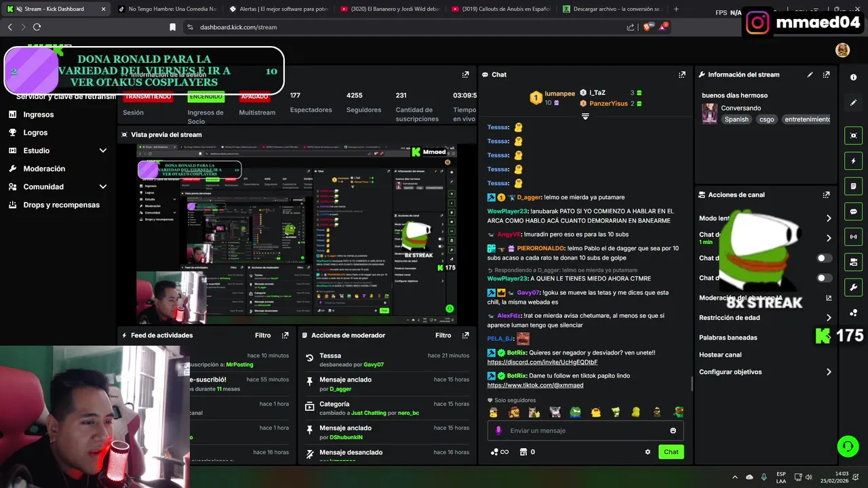Open the emoji picker in the message box
The height and width of the screenshot is (488, 868).
(x=673, y=430)
